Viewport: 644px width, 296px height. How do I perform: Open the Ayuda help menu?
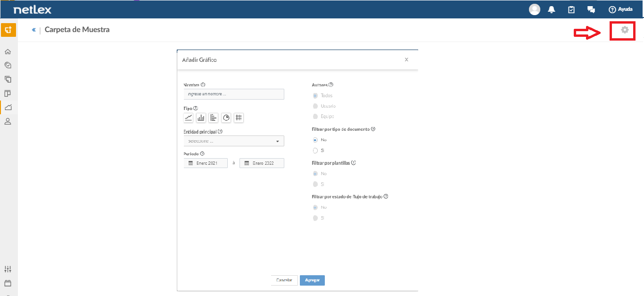pyautogui.click(x=620, y=9)
